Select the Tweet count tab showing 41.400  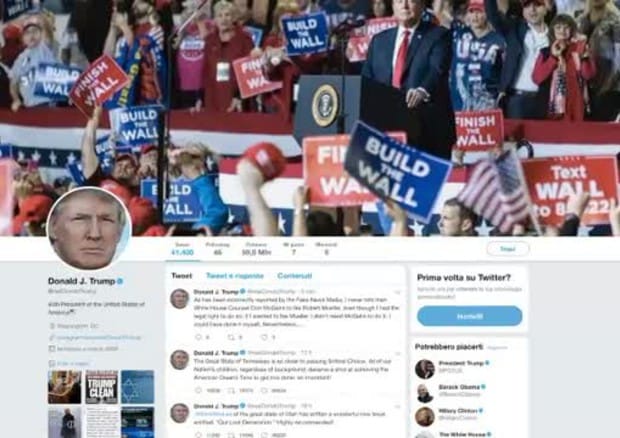click(x=182, y=249)
